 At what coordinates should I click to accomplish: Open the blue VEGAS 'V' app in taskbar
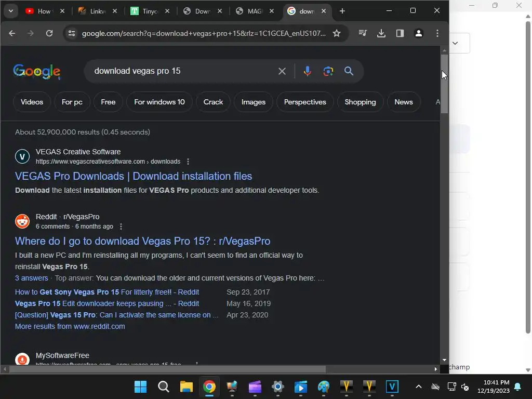[392, 387]
